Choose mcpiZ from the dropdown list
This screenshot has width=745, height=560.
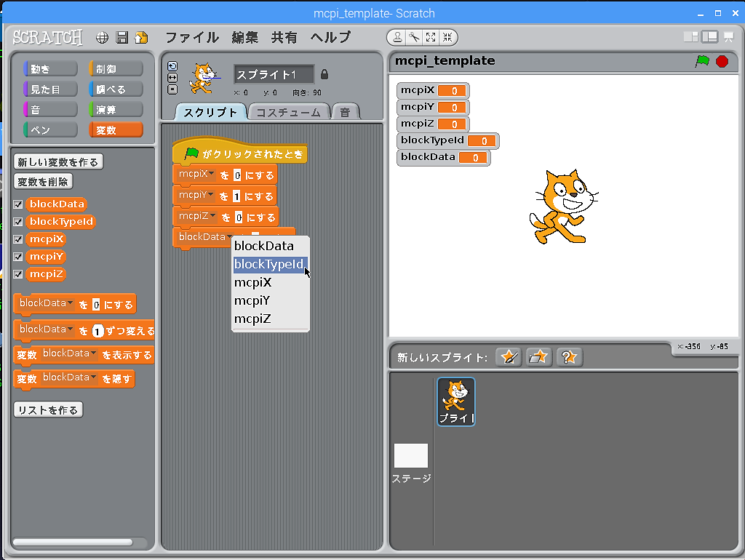[x=271, y=319]
